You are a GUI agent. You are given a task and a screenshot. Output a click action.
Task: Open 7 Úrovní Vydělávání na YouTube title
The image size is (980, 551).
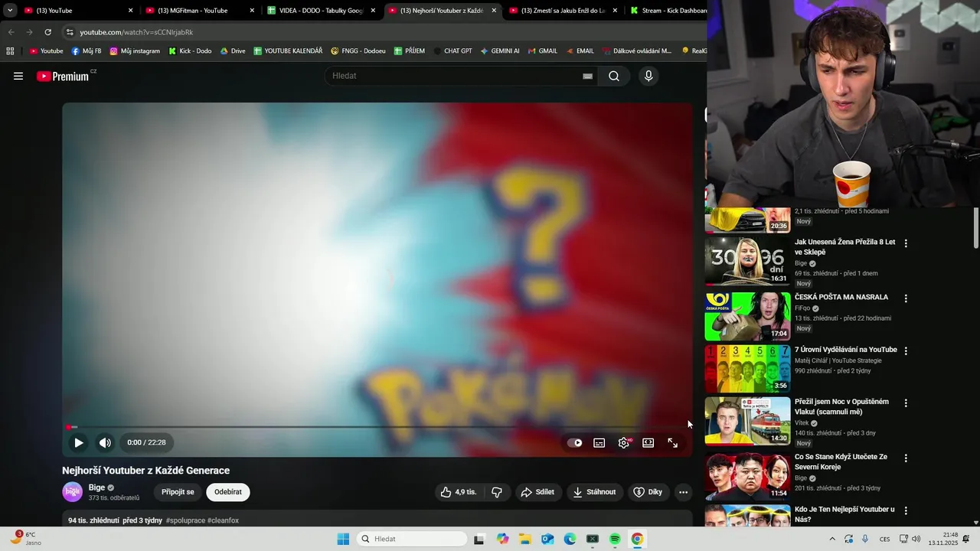tap(845, 350)
